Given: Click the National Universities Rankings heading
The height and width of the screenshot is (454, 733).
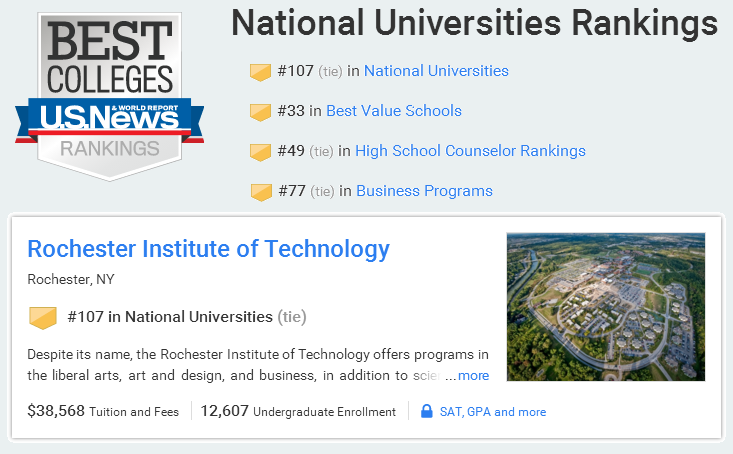Looking at the screenshot, I should 474,23.
